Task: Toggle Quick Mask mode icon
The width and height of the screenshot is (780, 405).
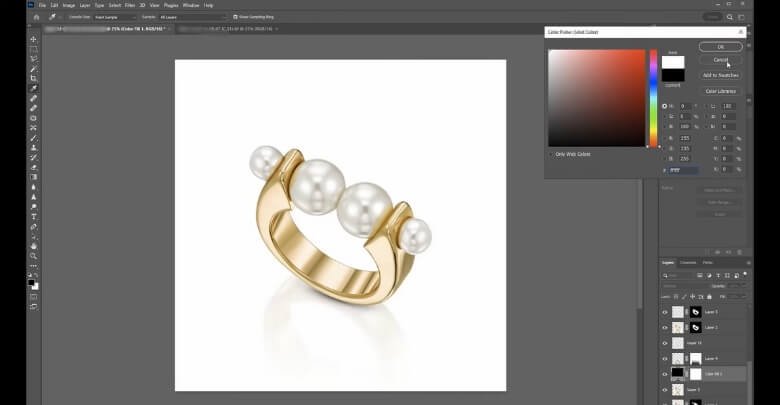Action: (33, 297)
